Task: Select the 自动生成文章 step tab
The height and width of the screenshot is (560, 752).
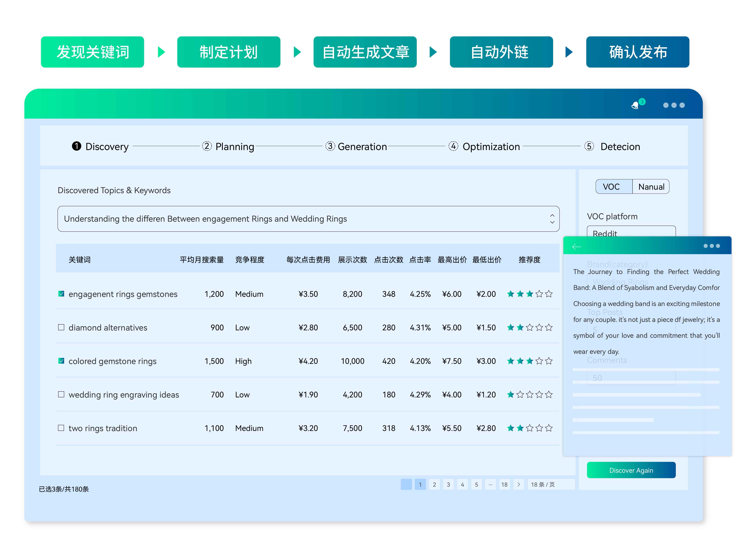Action: 365,52
